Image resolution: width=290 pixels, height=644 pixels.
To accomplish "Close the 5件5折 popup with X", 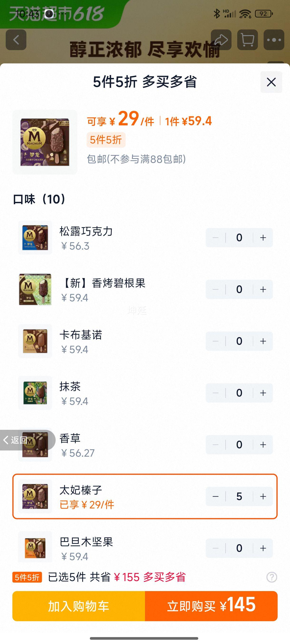I will click(x=271, y=82).
